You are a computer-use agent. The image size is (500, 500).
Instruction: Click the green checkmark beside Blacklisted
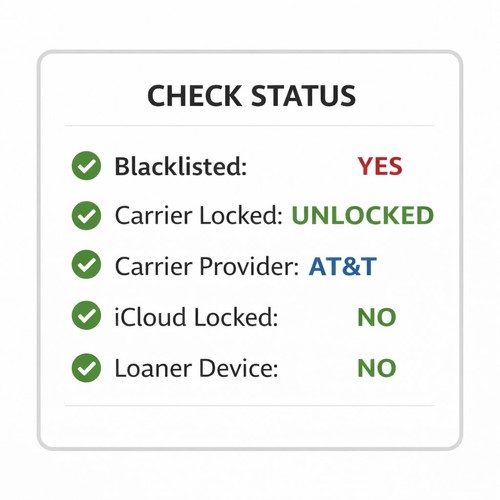(86, 166)
